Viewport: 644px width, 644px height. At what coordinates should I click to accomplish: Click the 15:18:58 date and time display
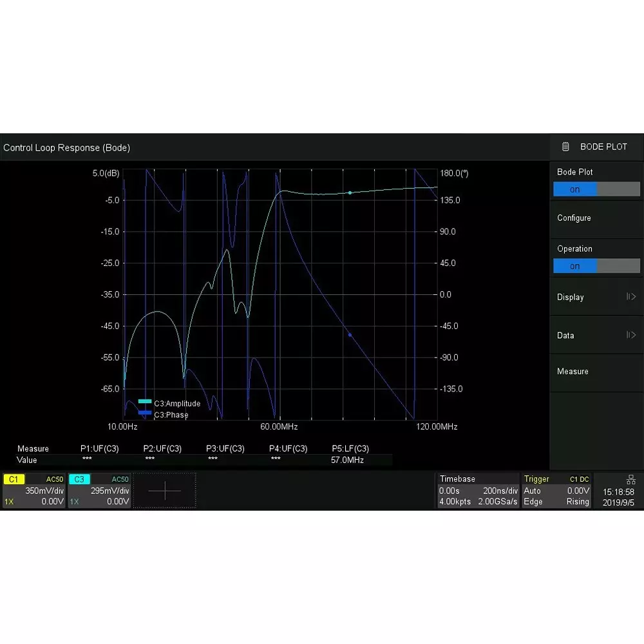coord(618,497)
